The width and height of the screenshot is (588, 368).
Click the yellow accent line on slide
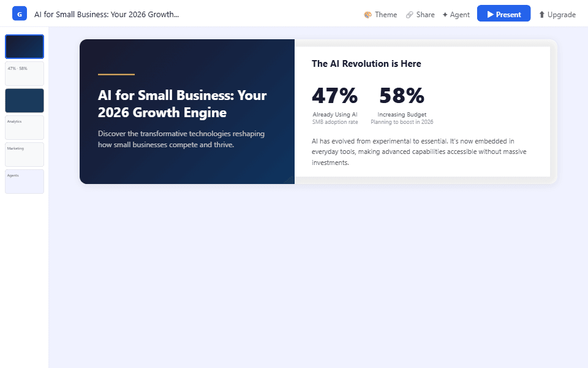pos(116,74)
